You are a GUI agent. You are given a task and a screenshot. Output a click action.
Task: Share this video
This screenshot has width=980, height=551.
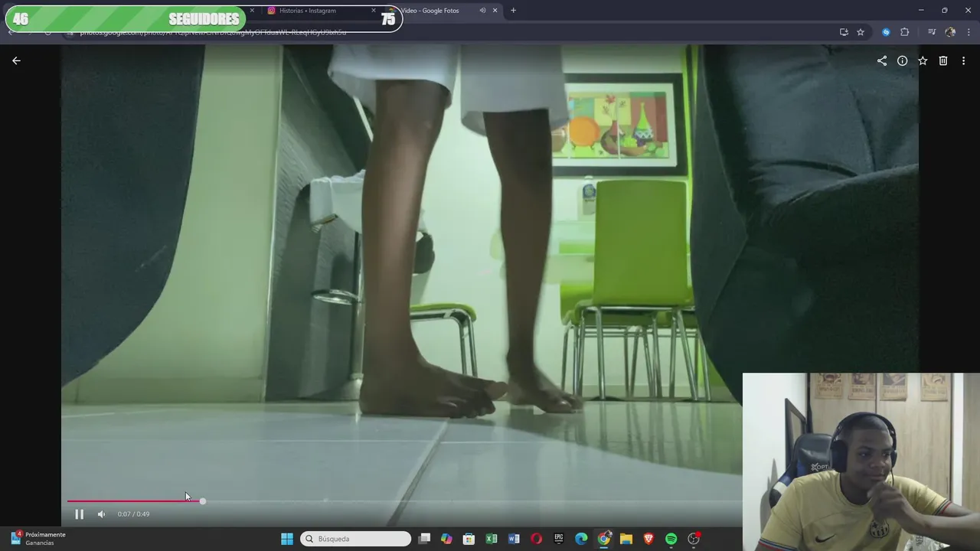pyautogui.click(x=882, y=60)
